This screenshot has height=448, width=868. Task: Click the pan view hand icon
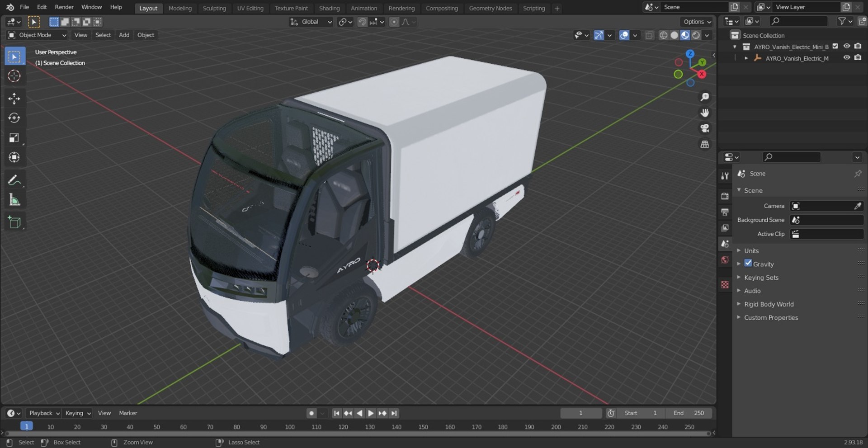(704, 113)
